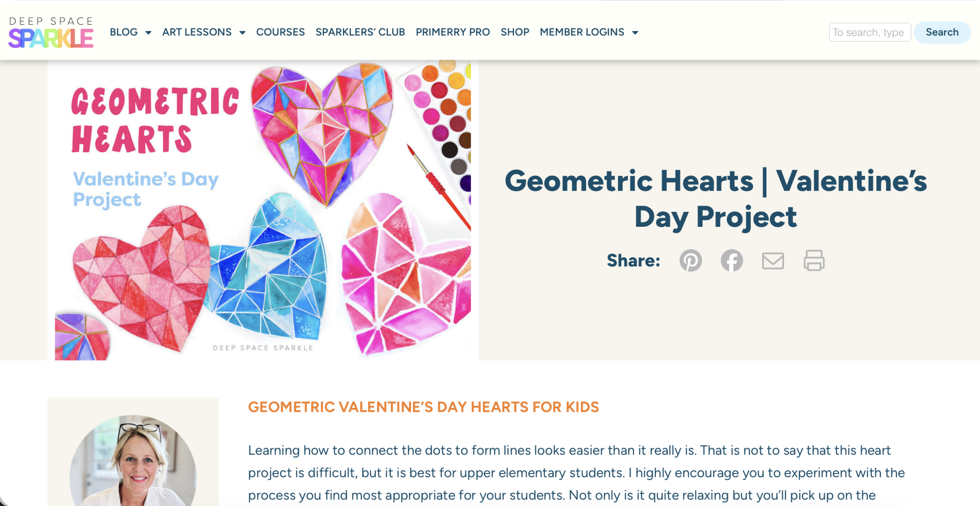Open the Primerry Pro menu link
980x506 pixels.
coord(452,32)
